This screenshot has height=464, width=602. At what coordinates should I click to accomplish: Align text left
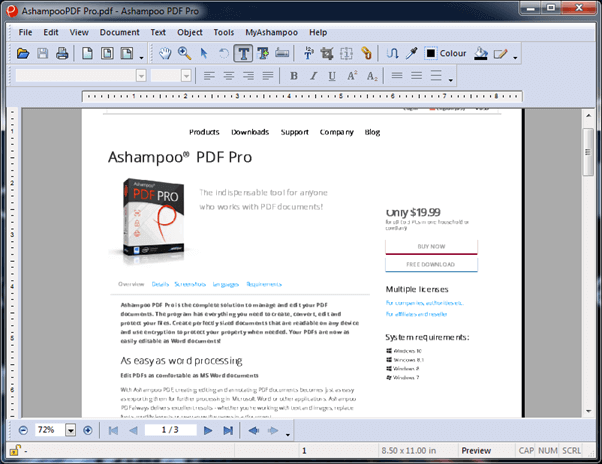(209, 76)
